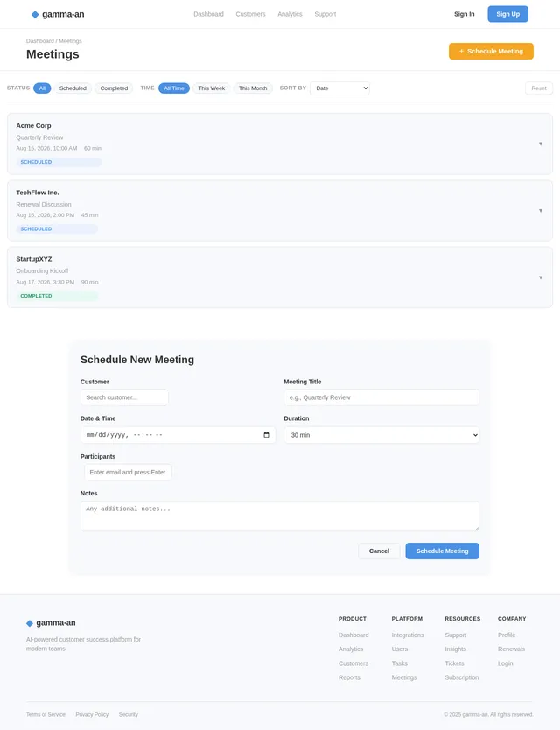Filter meetings to This Month

coord(253,88)
